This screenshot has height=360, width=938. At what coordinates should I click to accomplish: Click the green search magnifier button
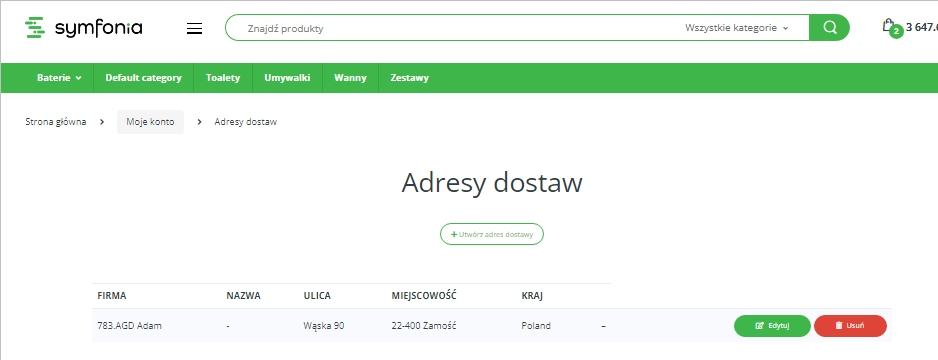[x=829, y=28]
